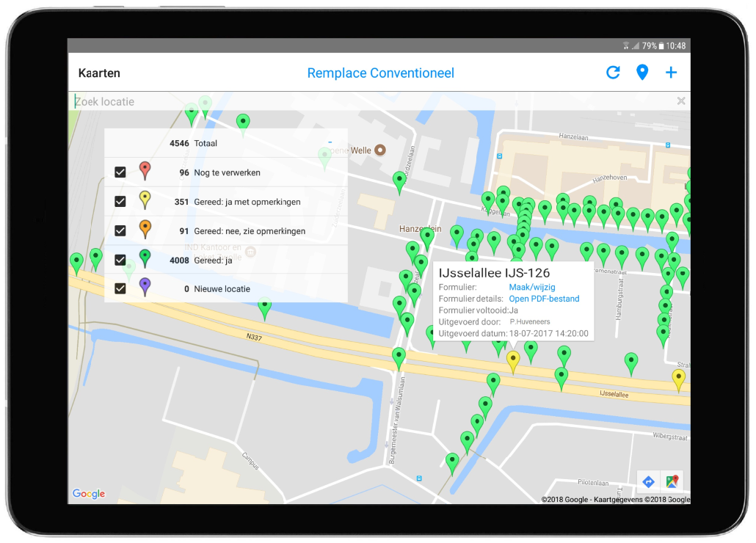Collapse the legend with minus button
The image size is (756, 543).
pyautogui.click(x=330, y=142)
